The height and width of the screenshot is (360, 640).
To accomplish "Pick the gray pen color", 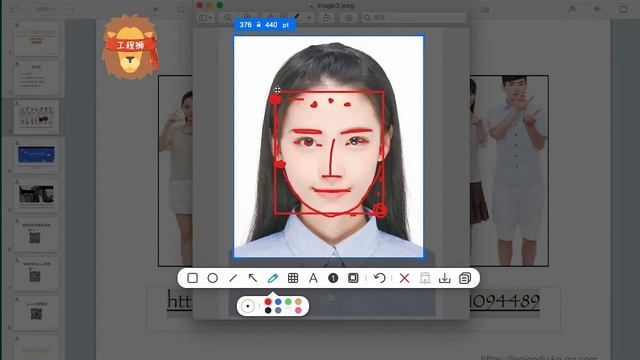I will click(278, 311).
